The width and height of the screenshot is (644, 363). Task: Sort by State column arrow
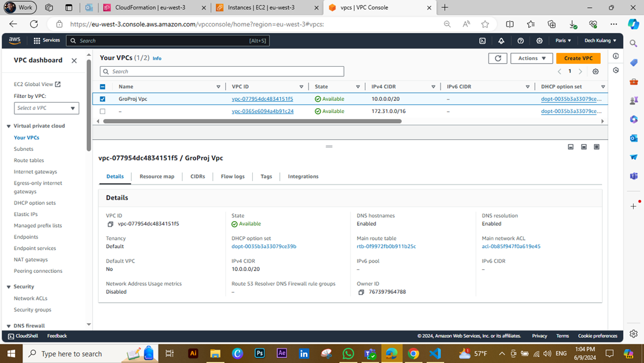point(358,87)
